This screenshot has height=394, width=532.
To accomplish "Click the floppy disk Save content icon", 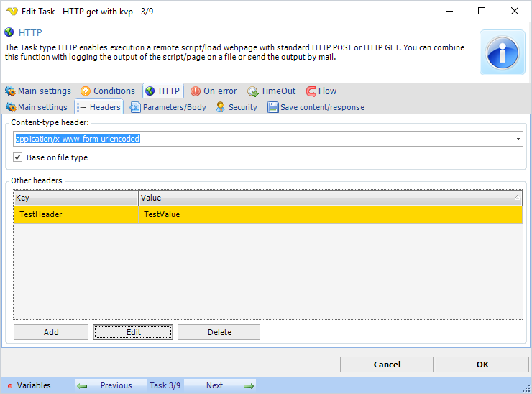I will pyautogui.click(x=272, y=107).
